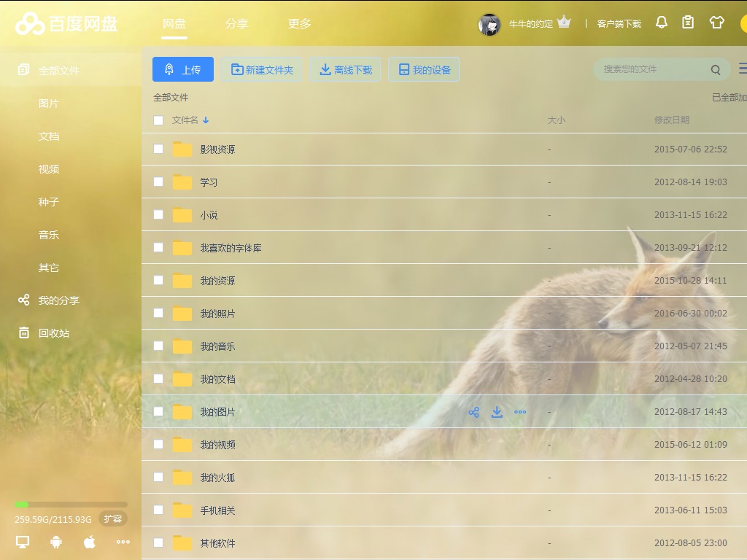
Task: Open more actions for 我的图片 folder
Action: 520,412
